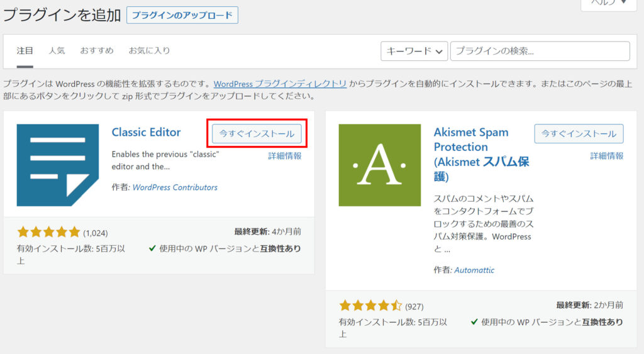
Task: Click Classic Editor compatibility check mark
Action: 152,248
